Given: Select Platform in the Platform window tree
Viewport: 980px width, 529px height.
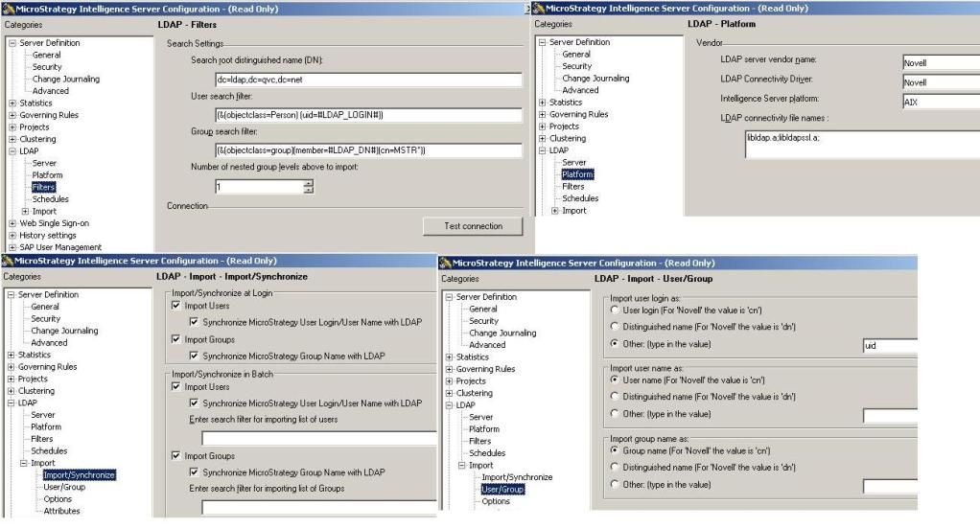Looking at the screenshot, I should (577, 174).
